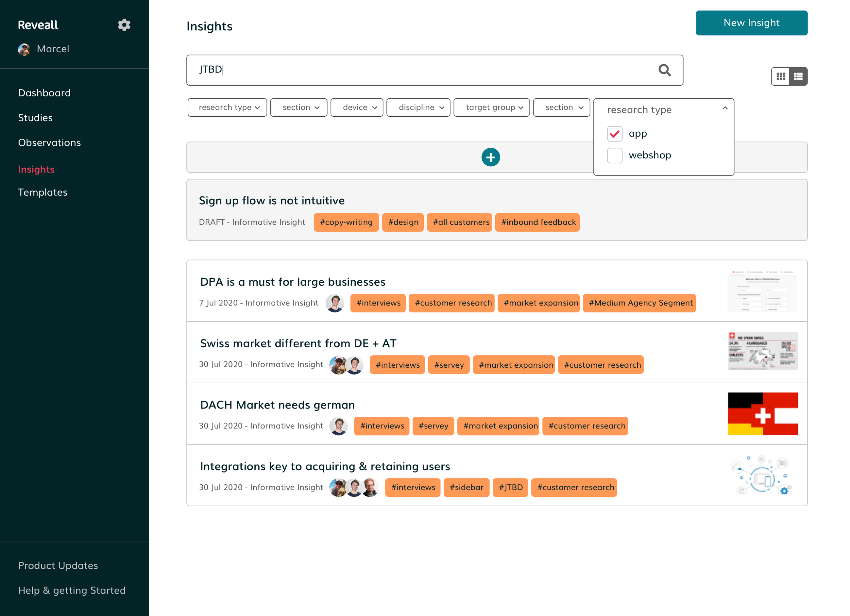Switch to list view layout
850x616 pixels.
click(798, 76)
